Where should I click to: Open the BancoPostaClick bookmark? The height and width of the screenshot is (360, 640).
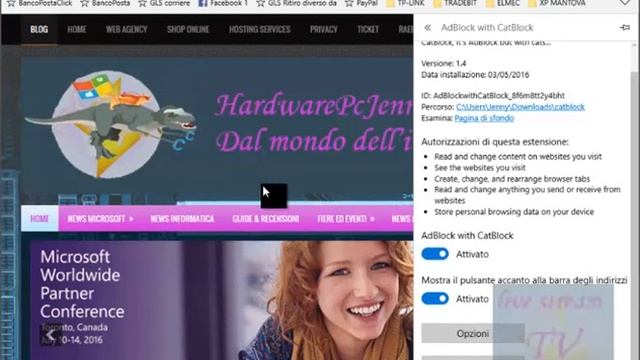pos(40,4)
